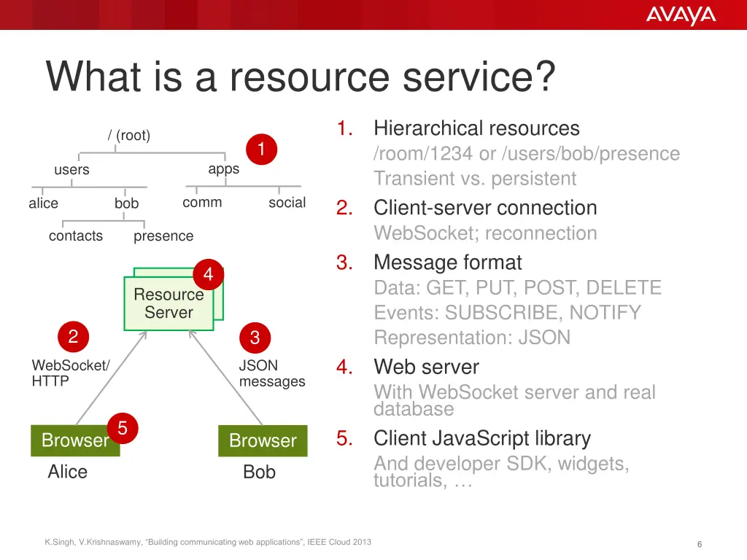The width and height of the screenshot is (747, 560).
Task: Select the 'social' node under apps
Action: [x=287, y=203]
